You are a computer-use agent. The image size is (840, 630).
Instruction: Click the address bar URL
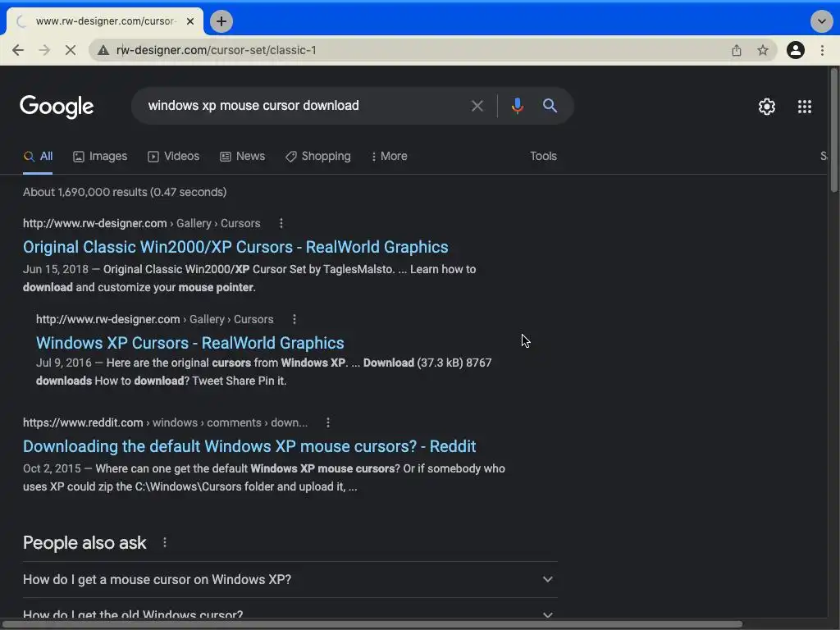click(217, 50)
